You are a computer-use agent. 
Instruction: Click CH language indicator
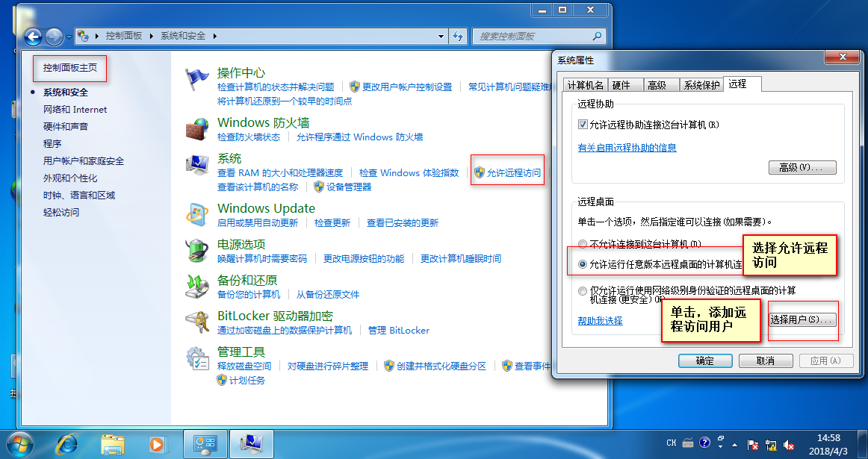671,443
